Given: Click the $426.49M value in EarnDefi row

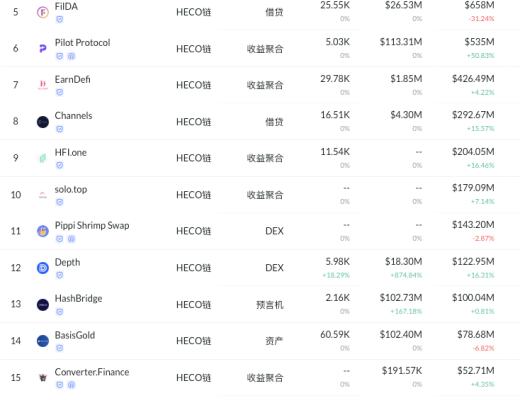Looking at the screenshot, I should pyautogui.click(x=473, y=78).
